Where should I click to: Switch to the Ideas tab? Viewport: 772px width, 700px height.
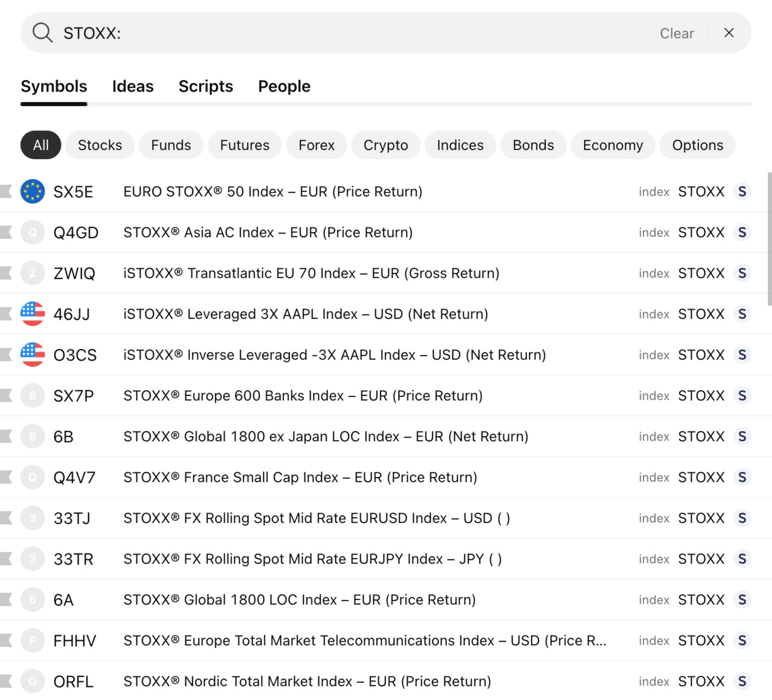coord(133,86)
